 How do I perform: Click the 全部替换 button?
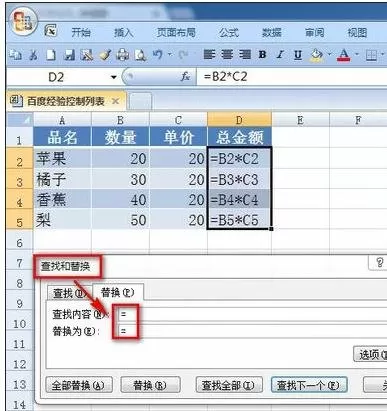[79, 385]
